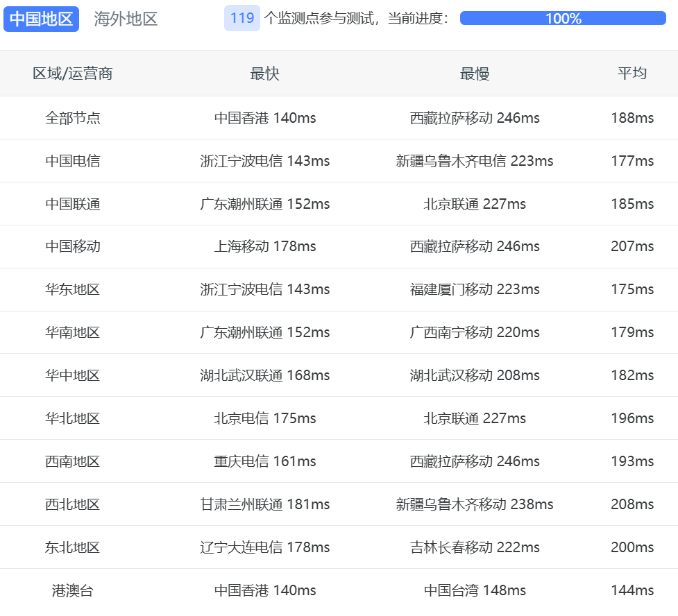This screenshot has width=678, height=616.
Task: Open the 海外地区 tab
Action: (x=126, y=19)
